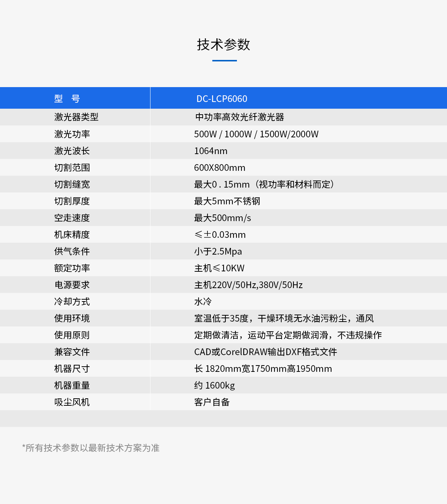Select the 水冷 cooling method value
Image resolution: width=447 pixels, height=504 pixels.
click(203, 302)
